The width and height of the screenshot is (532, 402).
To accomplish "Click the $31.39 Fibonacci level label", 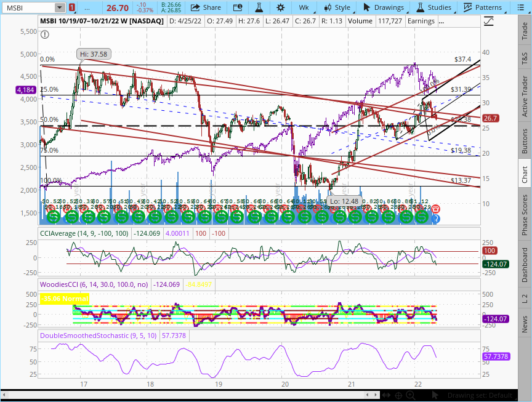I will 461,89.
